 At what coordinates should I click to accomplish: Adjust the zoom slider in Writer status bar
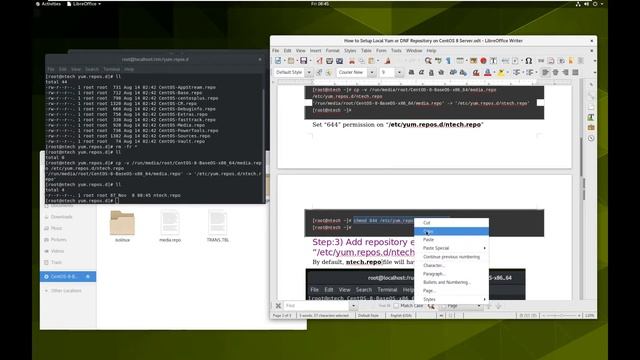tap(561, 316)
